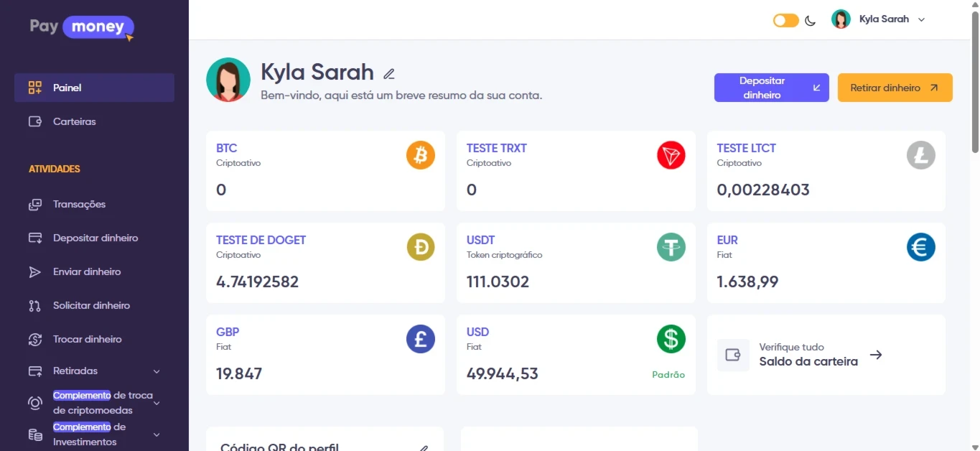Viewport: 980px width, 451px height.
Task: Click the Bitcoin coin icon
Action: tap(421, 155)
